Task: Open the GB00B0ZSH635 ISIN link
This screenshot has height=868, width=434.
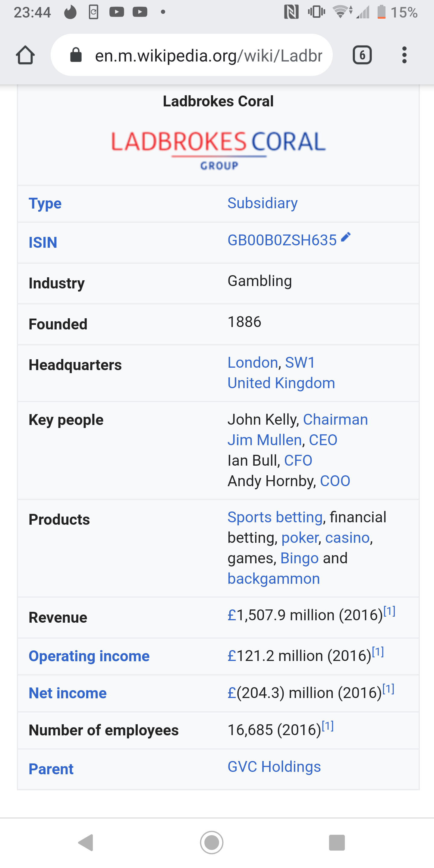Action: [282, 240]
